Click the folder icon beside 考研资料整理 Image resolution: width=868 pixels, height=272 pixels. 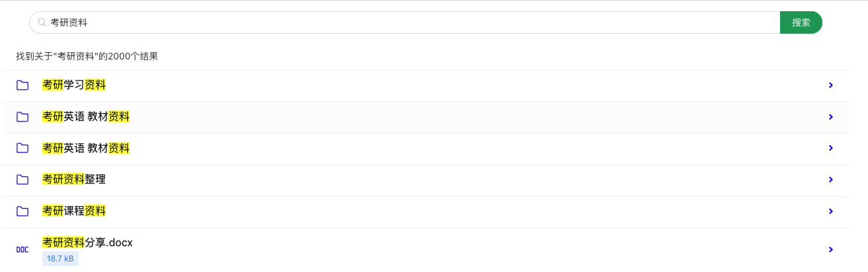point(22,180)
